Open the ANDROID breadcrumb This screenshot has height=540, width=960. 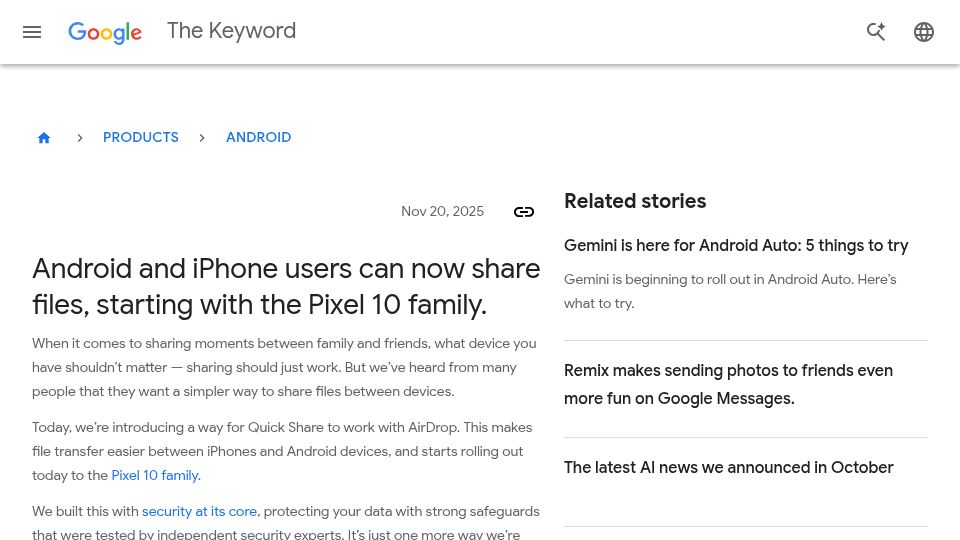(x=258, y=137)
